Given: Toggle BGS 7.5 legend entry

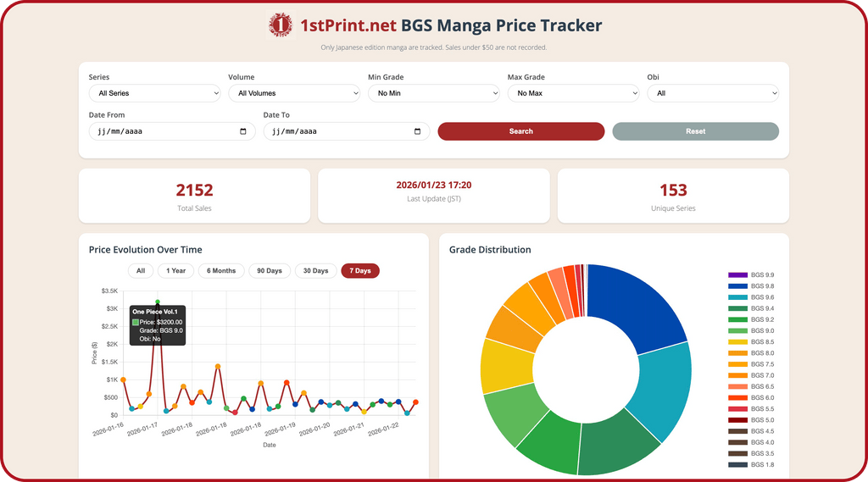Looking at the screenshot, I should pyautogui.click(x=751, y=364).
